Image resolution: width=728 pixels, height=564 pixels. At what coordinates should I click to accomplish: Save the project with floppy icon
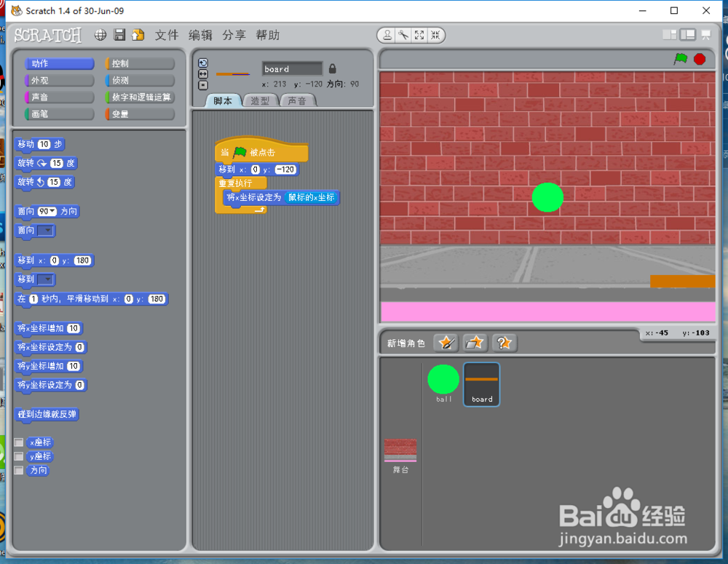(x=119, y=35)
